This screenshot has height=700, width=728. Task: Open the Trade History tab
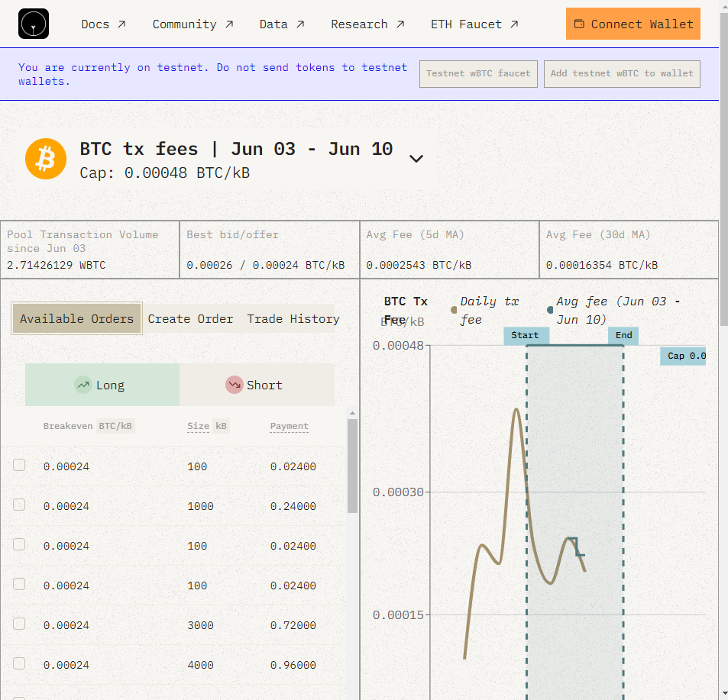coord(293,319)
